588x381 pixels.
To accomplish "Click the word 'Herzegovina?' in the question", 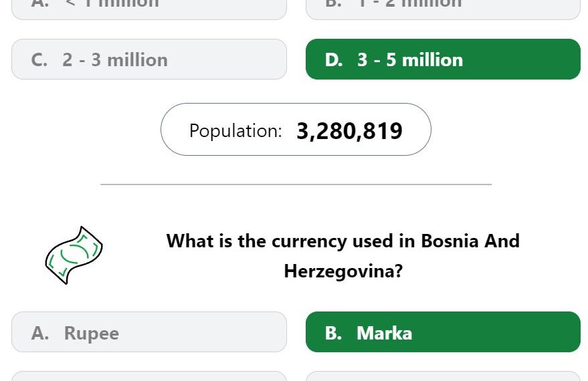I will tap(343, 271).
